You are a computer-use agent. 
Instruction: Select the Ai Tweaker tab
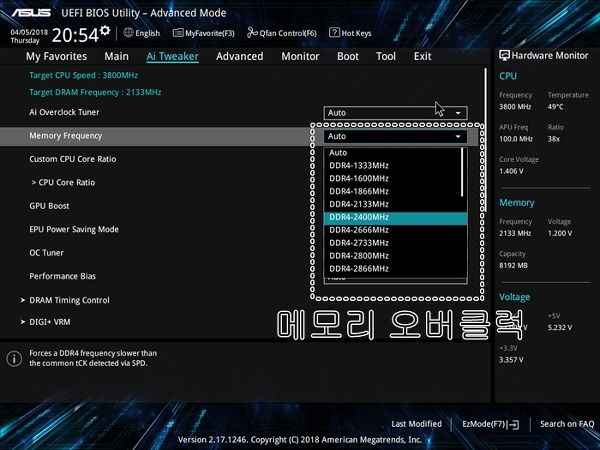pyautogui.click(x=172, y=57)
